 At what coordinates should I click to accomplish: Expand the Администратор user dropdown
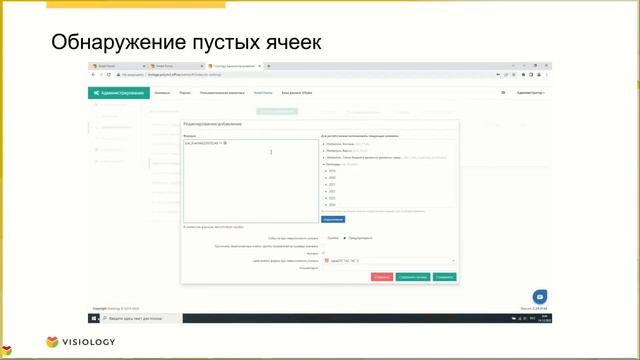tap(531, 93)
